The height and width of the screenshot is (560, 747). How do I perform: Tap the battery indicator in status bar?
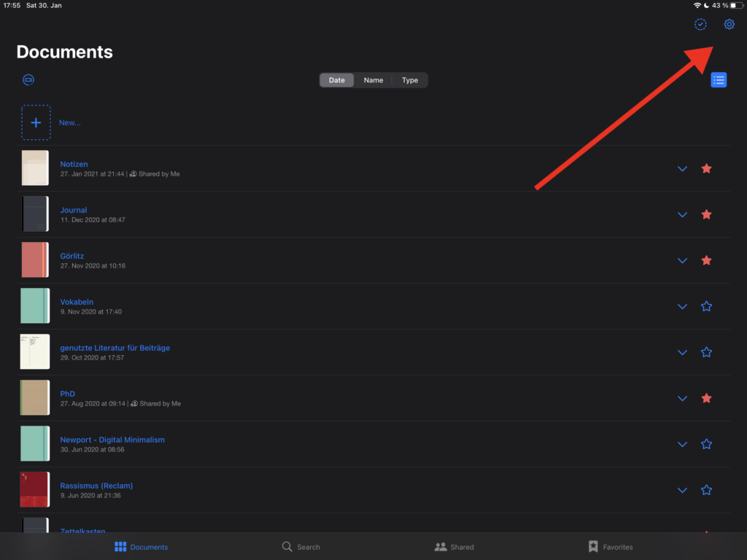coord(737,5)
